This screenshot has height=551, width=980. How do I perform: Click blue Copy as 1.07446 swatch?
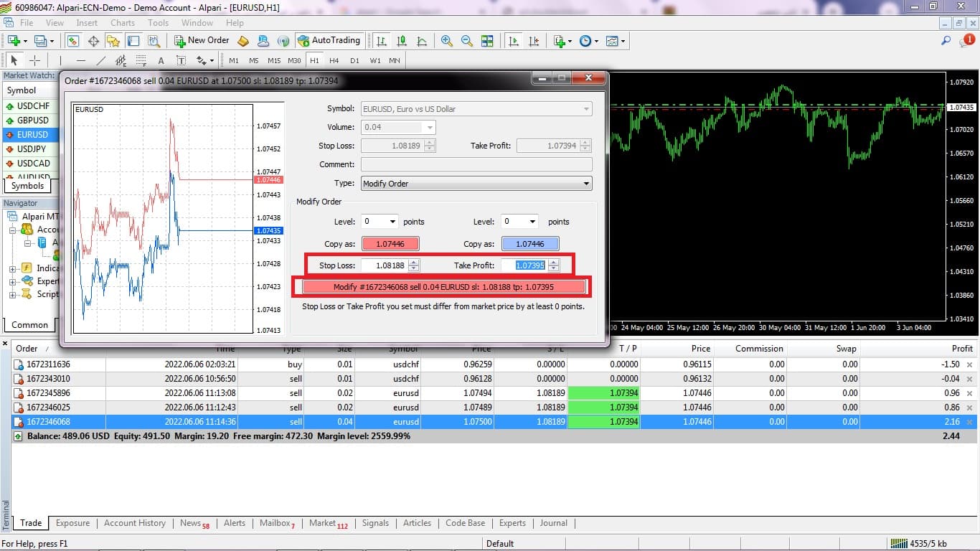click(x=530, y=244)
